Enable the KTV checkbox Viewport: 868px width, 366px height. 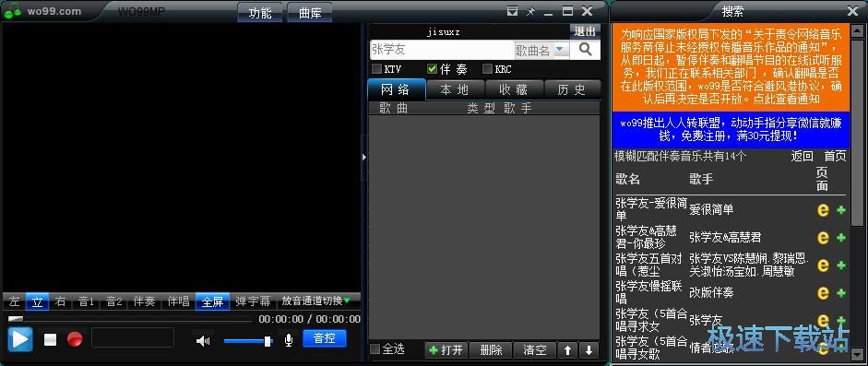376,69
